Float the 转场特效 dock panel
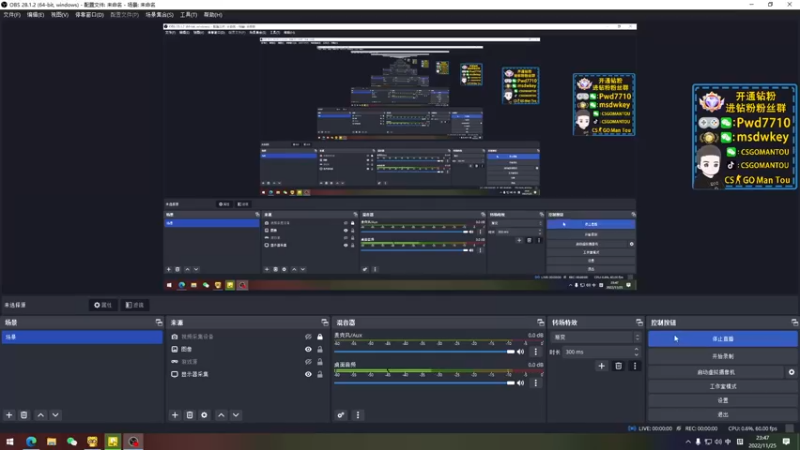800x450 pixels. coord(639,322)
